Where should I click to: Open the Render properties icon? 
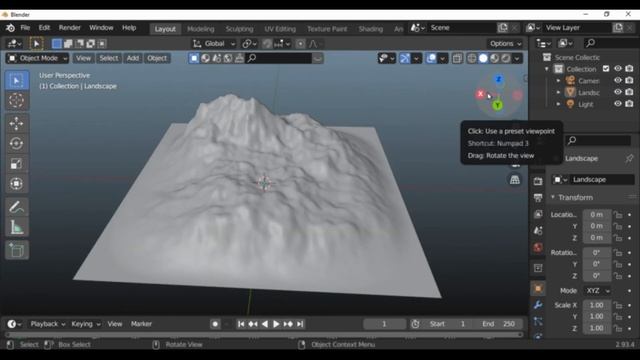[538, 181]
